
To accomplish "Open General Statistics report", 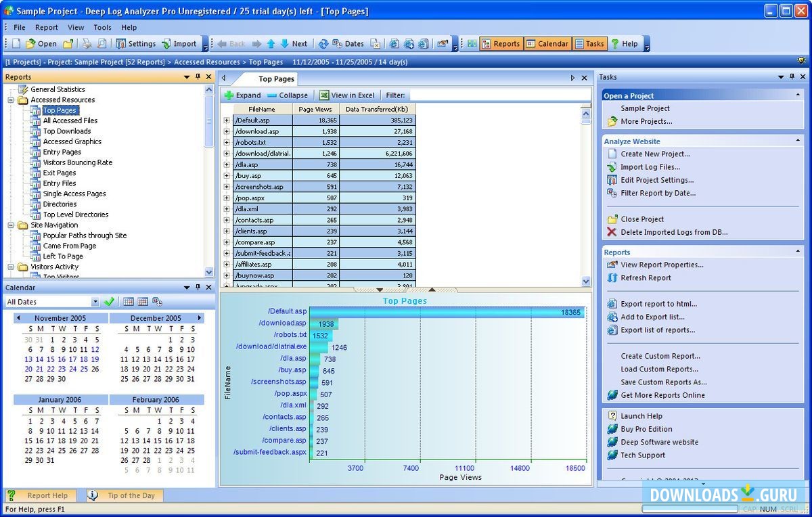I will [58, 89].
